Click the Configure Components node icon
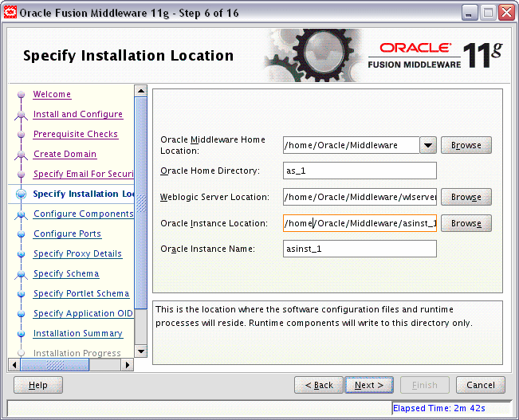Viewport: 519px width, 420px height. pyautogui.click(x=22, y=214)
